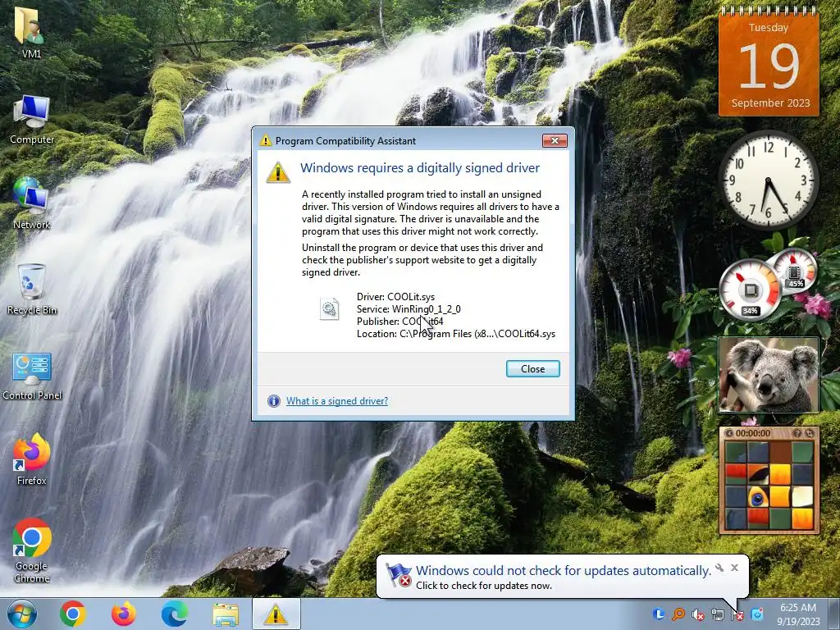Viewport: 840px width, 630px height.
Task: Click the COOLit.sys driver file icon
Action: 329,308
